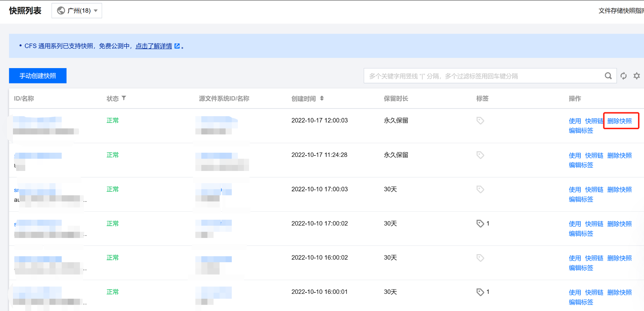
Task: Click 正常 status in the 2022-10-17 12:00:03 row
Action: coord(113,120)
